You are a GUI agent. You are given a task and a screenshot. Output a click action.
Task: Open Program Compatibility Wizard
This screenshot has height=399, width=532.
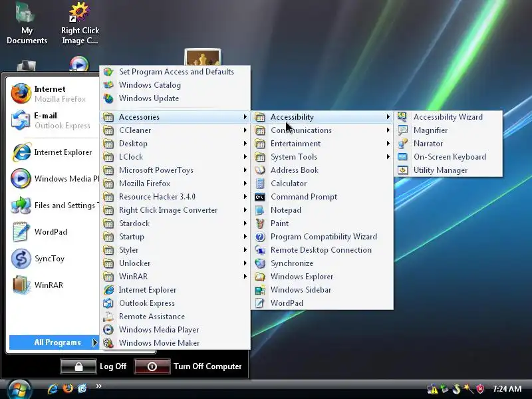pyautogui.click(x=322, y=237)
